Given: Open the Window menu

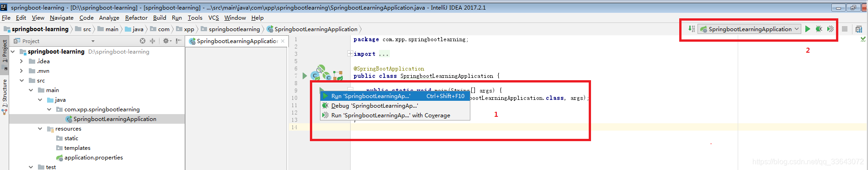Looking at the screenshot, I should click(x=235, y=17).
